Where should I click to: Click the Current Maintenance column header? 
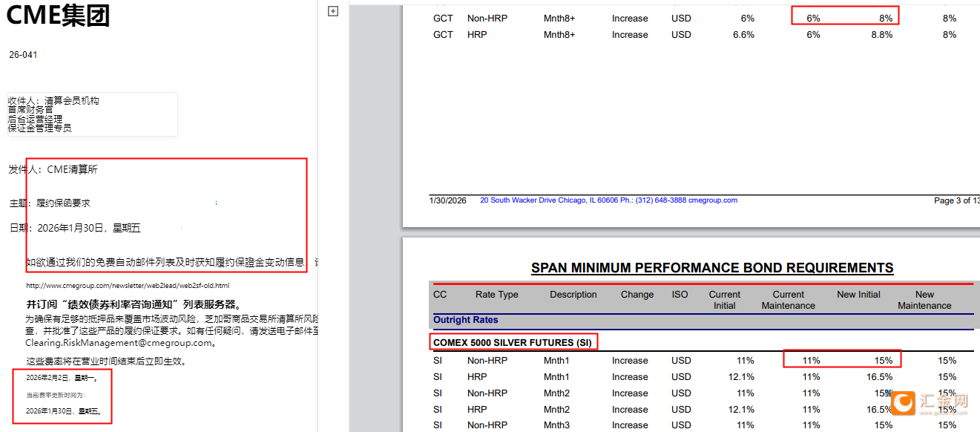pos(789,300)
